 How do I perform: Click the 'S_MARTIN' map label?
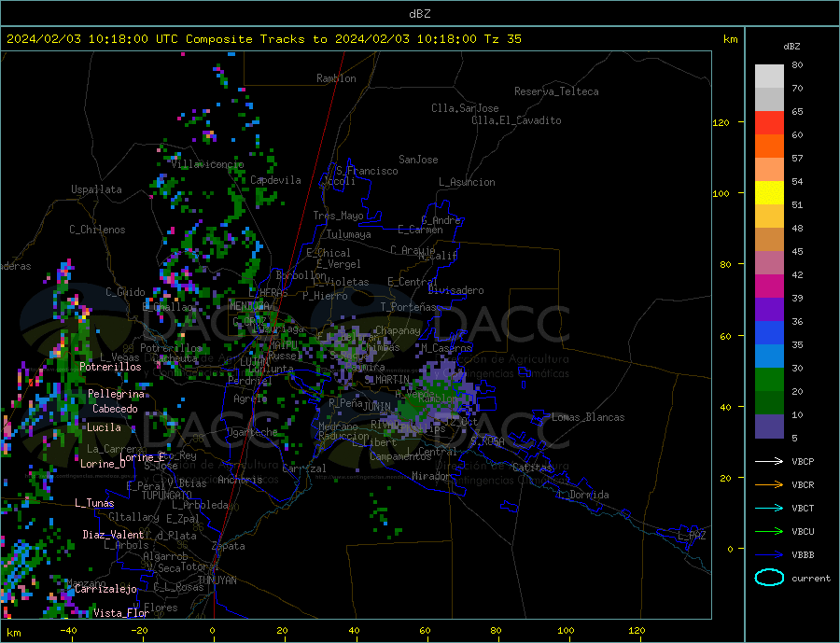pyautogui.click(x=386, y=380)
